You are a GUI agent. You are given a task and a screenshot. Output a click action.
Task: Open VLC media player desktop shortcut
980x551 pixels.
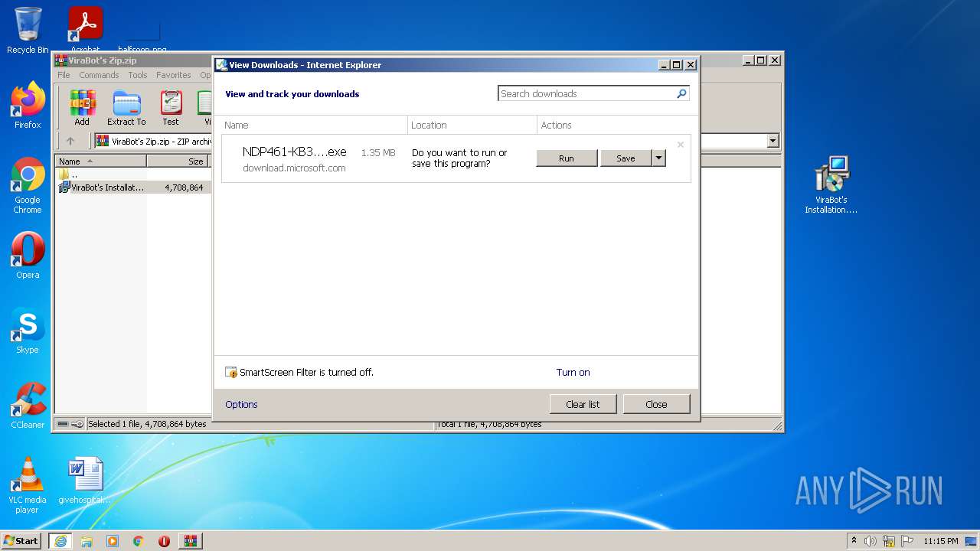pos(28,485)
